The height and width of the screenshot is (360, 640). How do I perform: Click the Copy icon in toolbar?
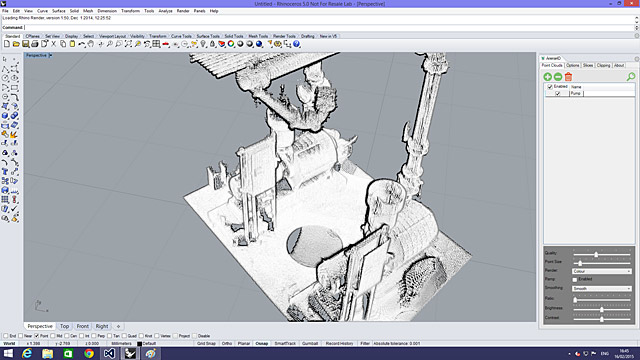click(63, 44)
